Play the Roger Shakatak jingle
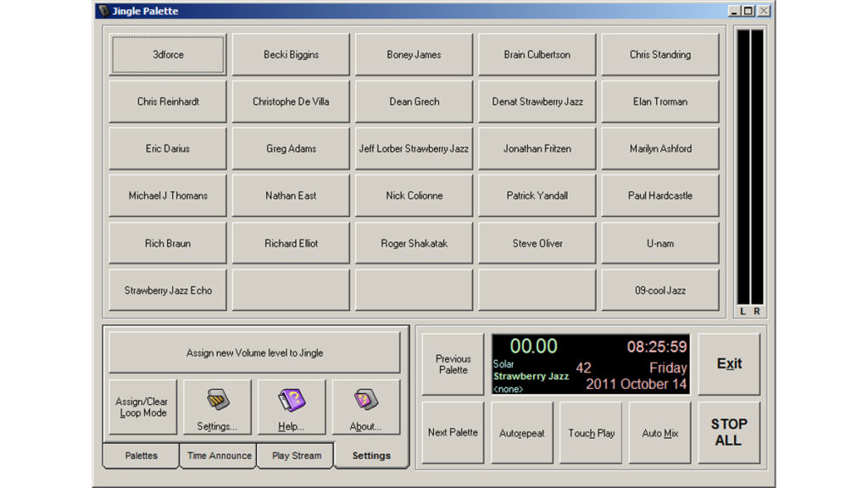868x488 pixels. (414, 243)
